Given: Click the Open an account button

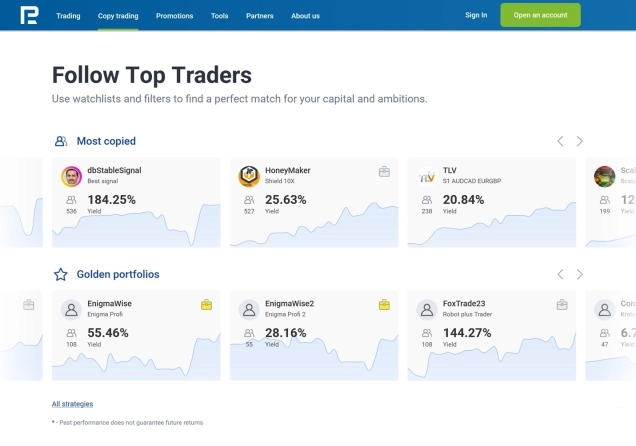Looking at the screenshot, I should click(x=540, y=15).
